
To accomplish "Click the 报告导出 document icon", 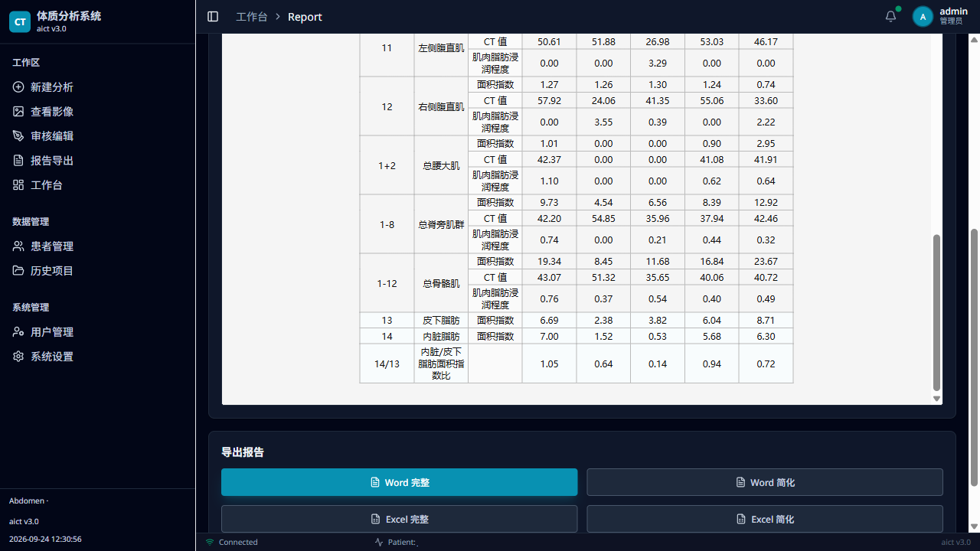I will 18,161.
